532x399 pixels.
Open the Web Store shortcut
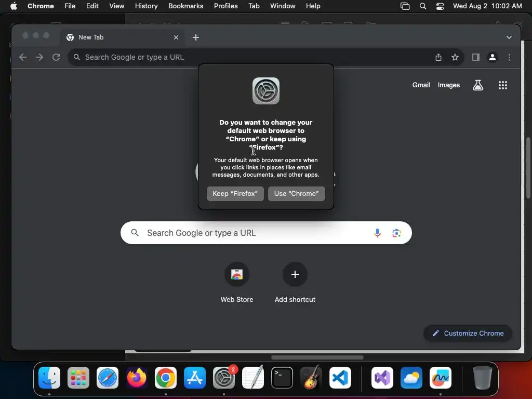[237, 274]
